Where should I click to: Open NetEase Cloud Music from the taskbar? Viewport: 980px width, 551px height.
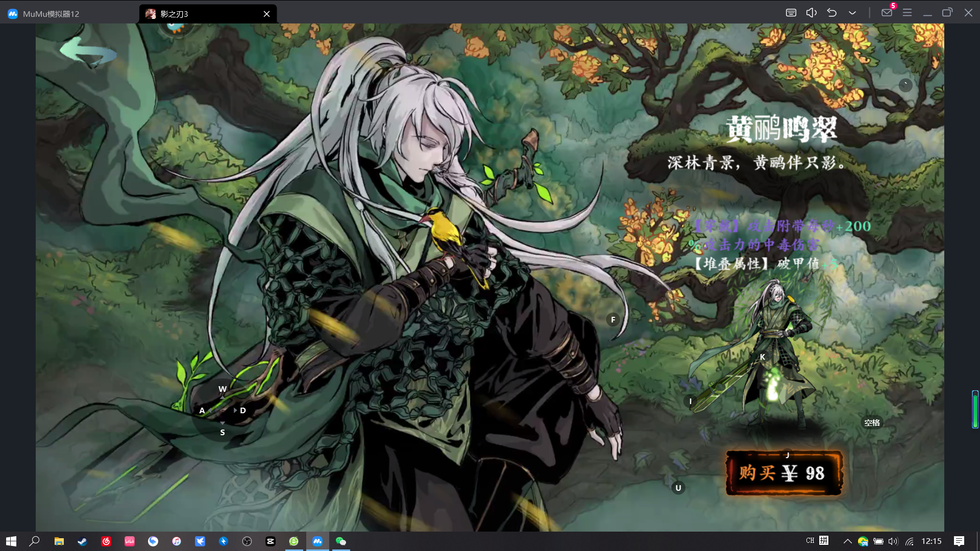tap(106, 541)
